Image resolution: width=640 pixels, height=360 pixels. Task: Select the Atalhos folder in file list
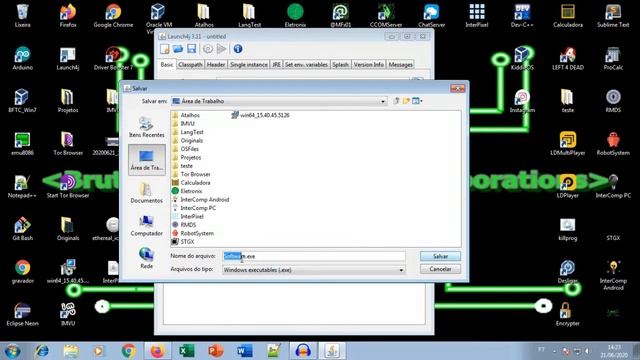pos(186,115)
